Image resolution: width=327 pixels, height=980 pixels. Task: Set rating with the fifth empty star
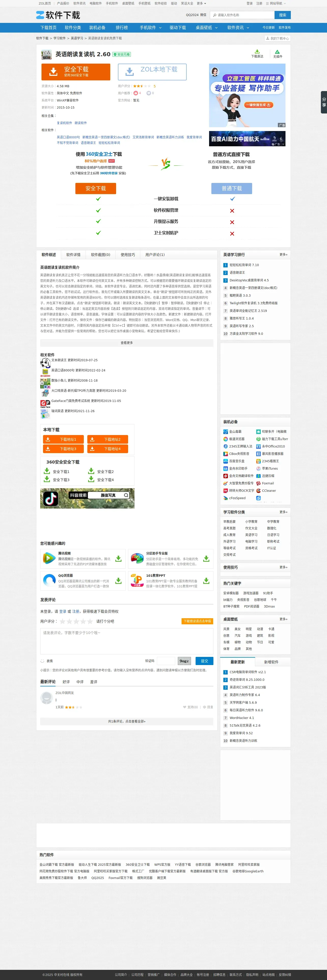[x=90, y=621]
